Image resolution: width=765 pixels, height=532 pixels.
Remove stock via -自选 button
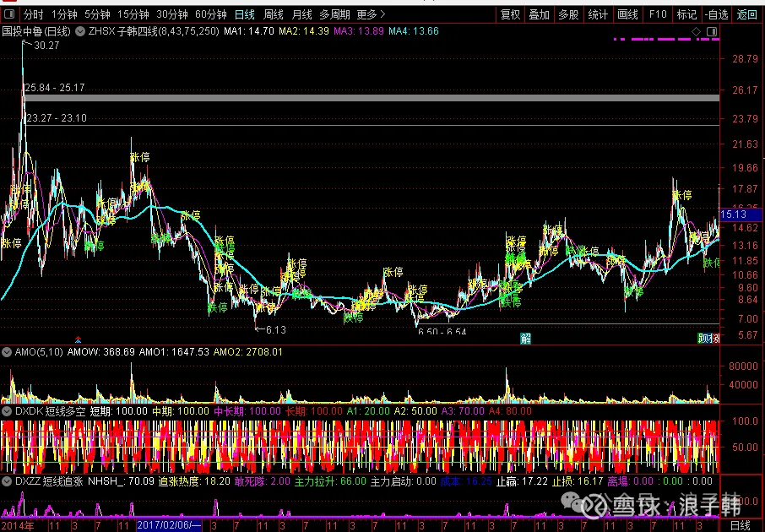(x=717, y=14)
